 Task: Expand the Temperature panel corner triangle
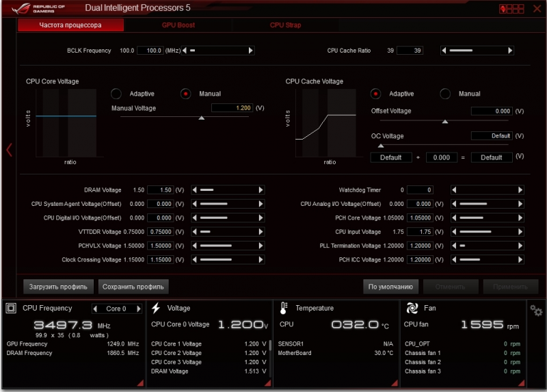coord(395,383)
